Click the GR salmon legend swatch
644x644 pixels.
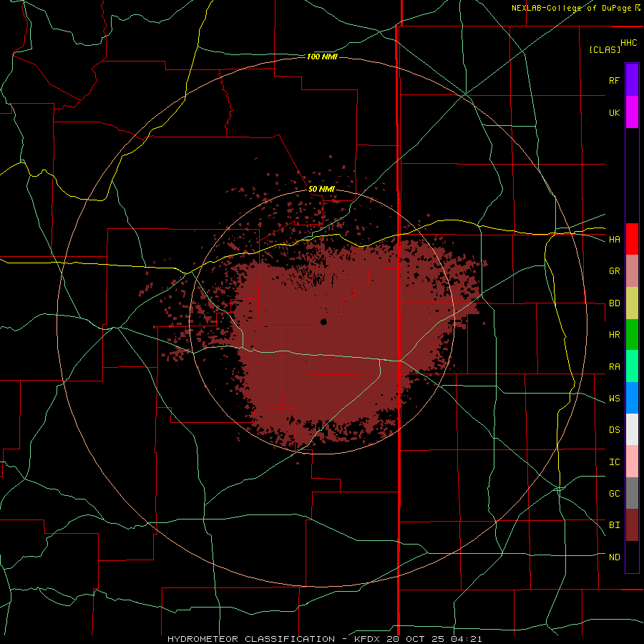tap(632, 271)
